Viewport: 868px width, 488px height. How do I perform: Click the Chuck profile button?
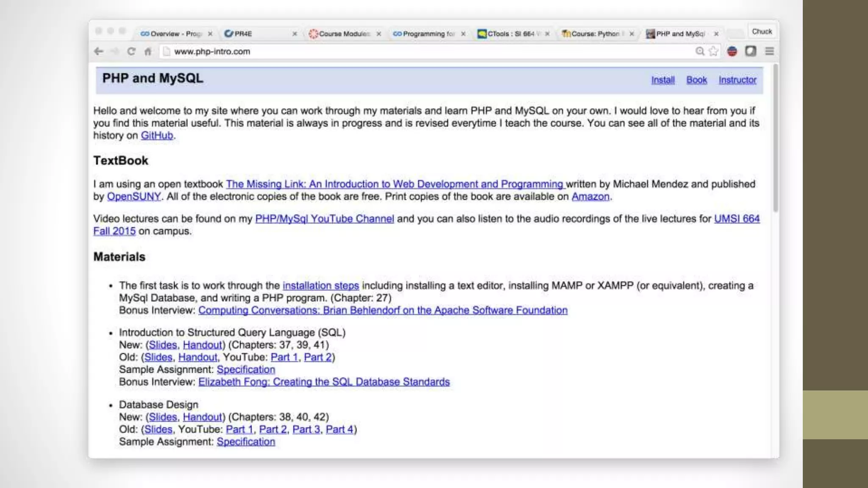click(x=762, y=32)
